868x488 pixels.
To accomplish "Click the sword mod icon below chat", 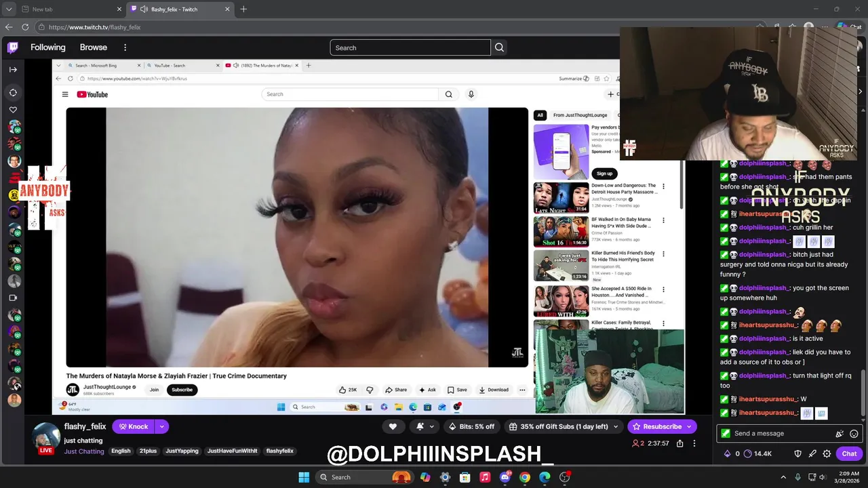I will point(813,453).
